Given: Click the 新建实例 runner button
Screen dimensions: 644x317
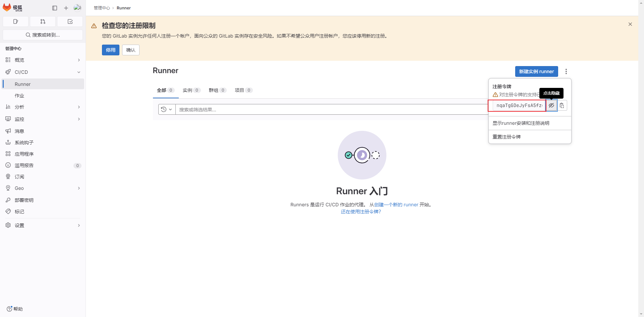Looking at the screenshot, I should pos(536,71).
